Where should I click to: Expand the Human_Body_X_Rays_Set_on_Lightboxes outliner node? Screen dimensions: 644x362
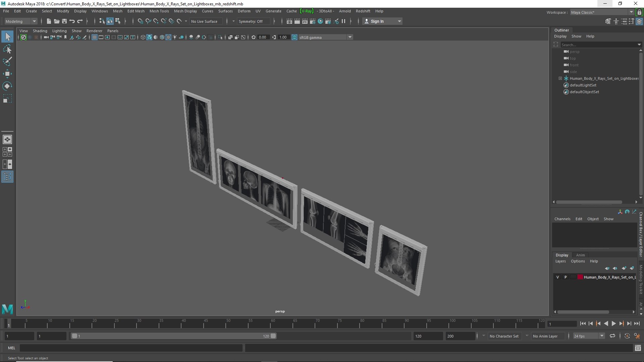click(x=560, y=78)
